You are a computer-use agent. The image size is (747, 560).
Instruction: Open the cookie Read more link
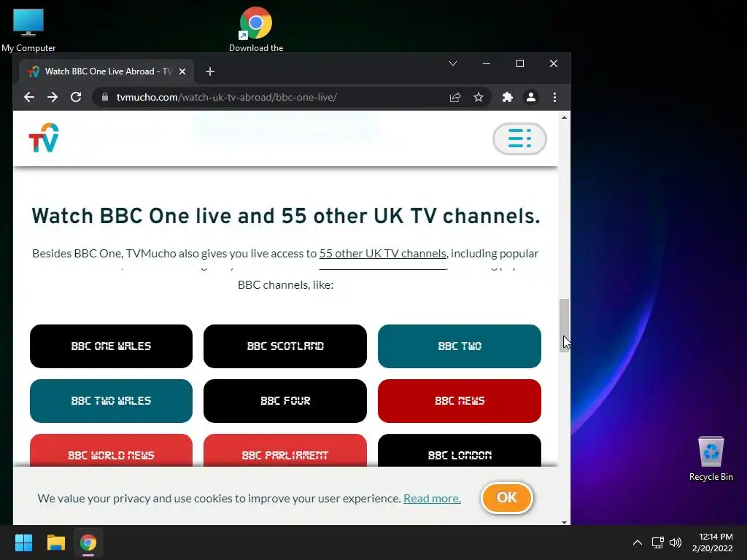[x=432, y=499]
